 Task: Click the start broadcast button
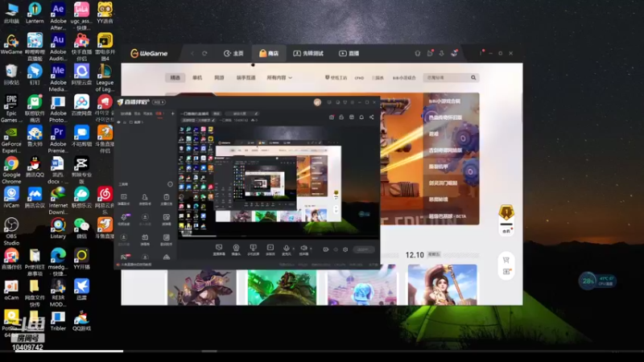pyautogui.click(x=364, y=249)
